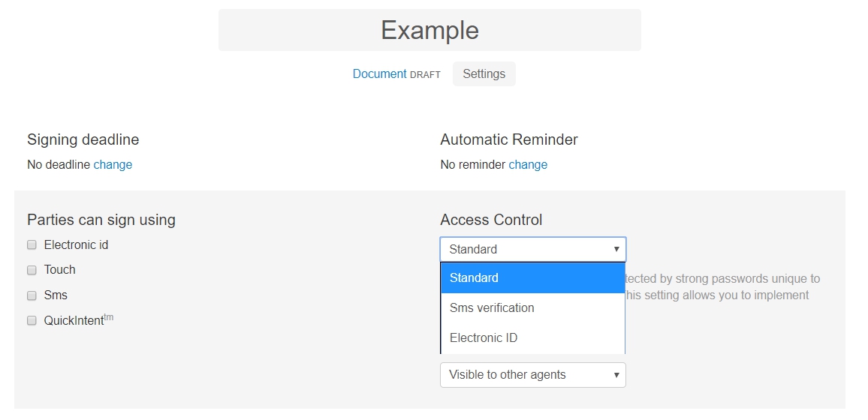868x420 pixels.
Task: Click the Example document title field
Action: [x=429, y=31]
